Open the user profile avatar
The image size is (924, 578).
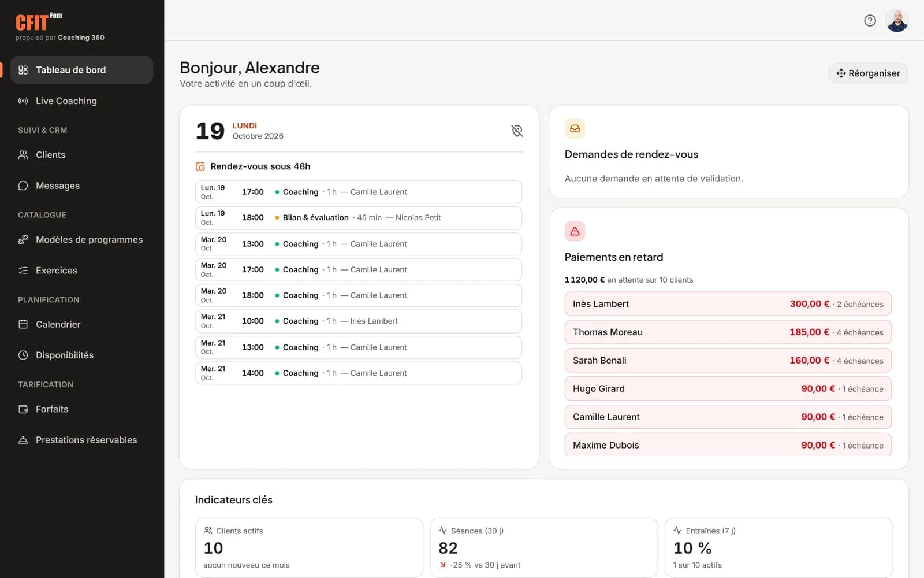[x=897, y=21]
